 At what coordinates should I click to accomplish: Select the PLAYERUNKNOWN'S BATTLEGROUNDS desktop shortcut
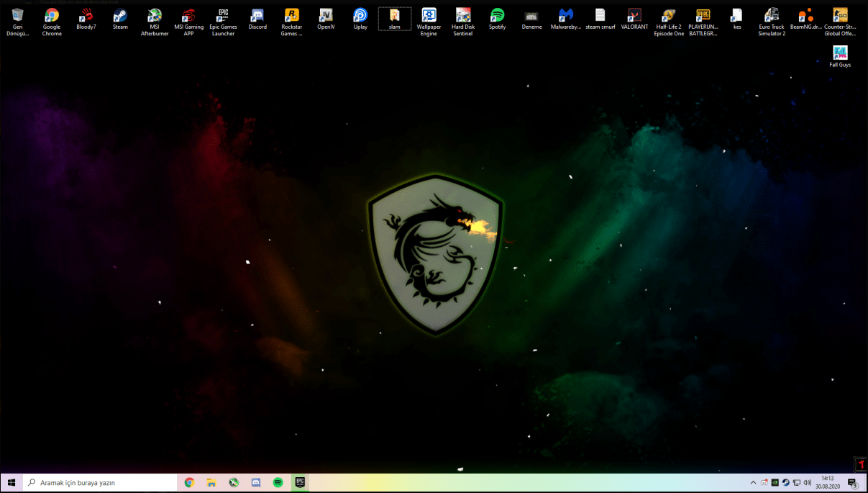(703, 22)
